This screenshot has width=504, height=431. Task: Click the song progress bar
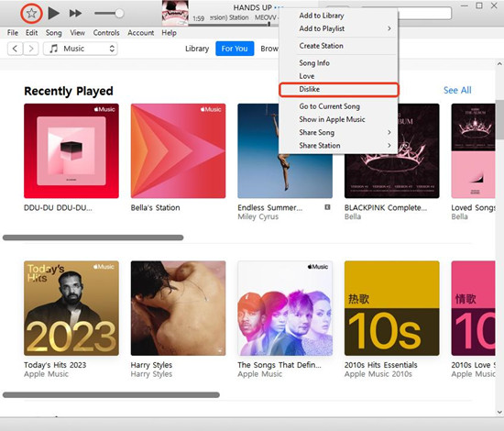point(234,25)
